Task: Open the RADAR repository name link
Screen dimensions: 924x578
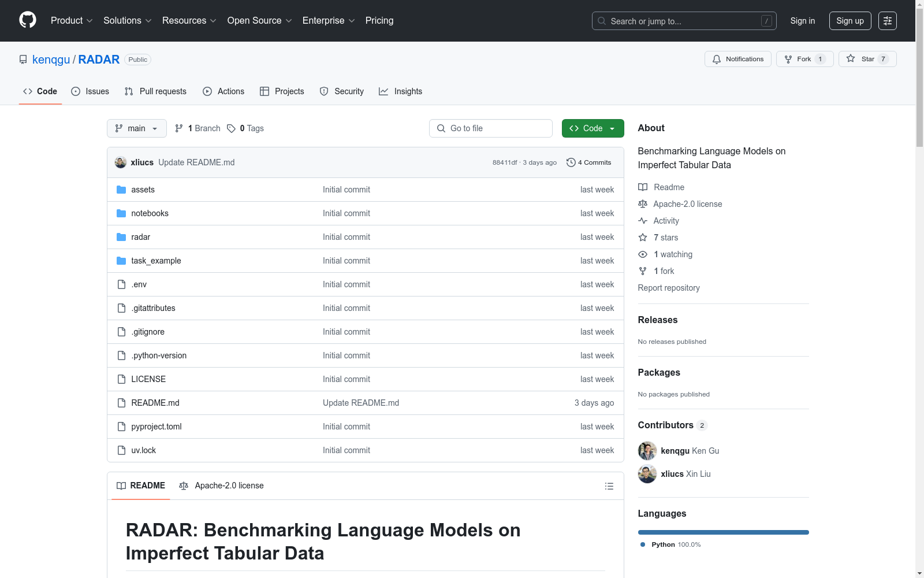Action: pyautogui.click(x=99, y=60)
